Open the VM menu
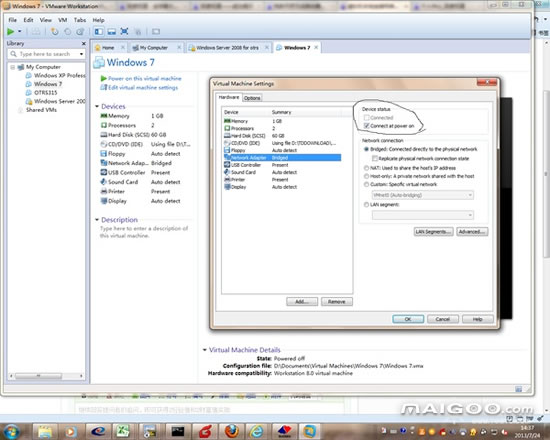Viewport: 550px width, 440px height. click(x=62, y=20)
